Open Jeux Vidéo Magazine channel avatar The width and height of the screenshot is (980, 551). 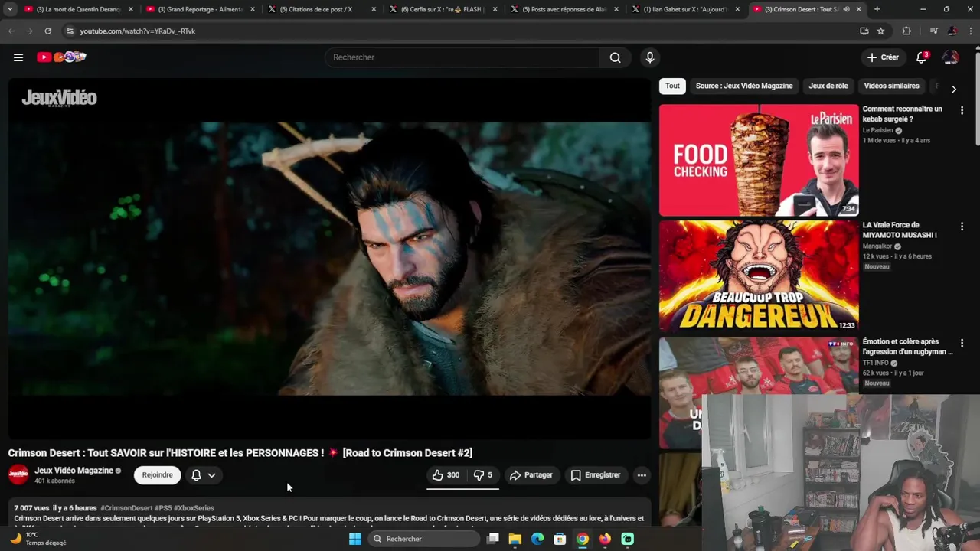click(18, 474)
